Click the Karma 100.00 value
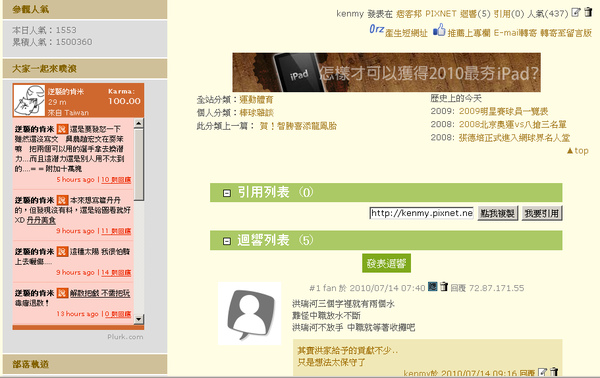Image resolution: width=600 pixels, height=378 pixels. [124, 101]
